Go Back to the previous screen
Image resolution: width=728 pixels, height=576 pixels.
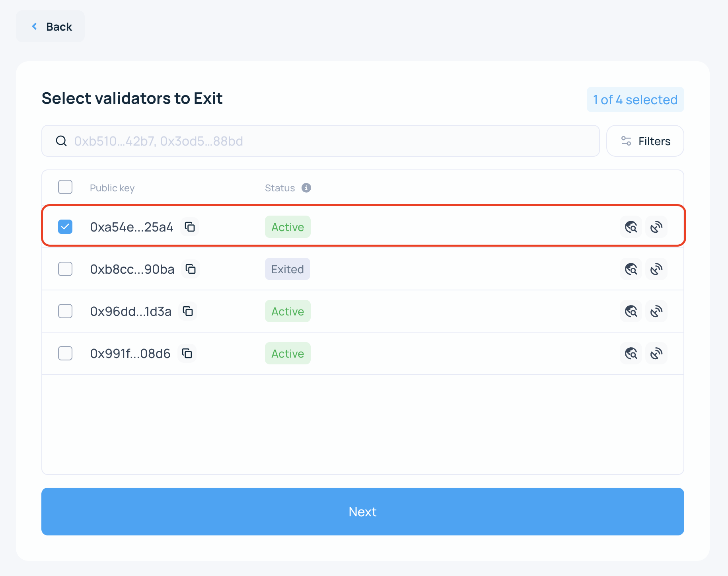[x=50, y=26]
